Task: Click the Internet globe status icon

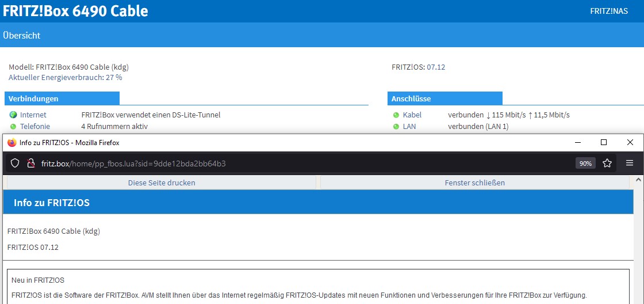Action: pyautogui.click(x=13, y=115)
